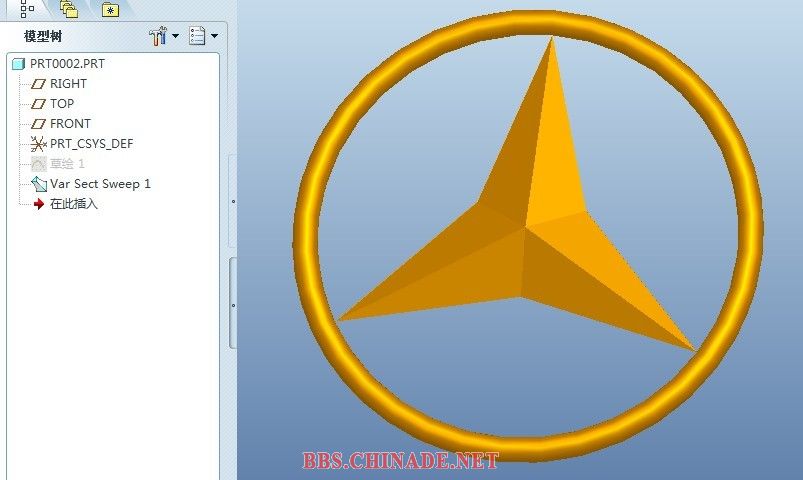Screen dimensions: 803x480
Task: Click the 模型树 panel title
Action: [43, 36]
